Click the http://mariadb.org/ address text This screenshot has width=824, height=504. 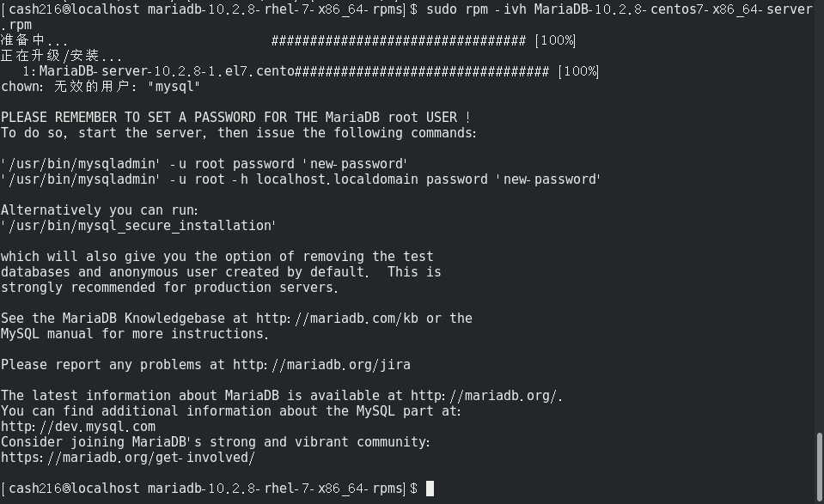486,396
